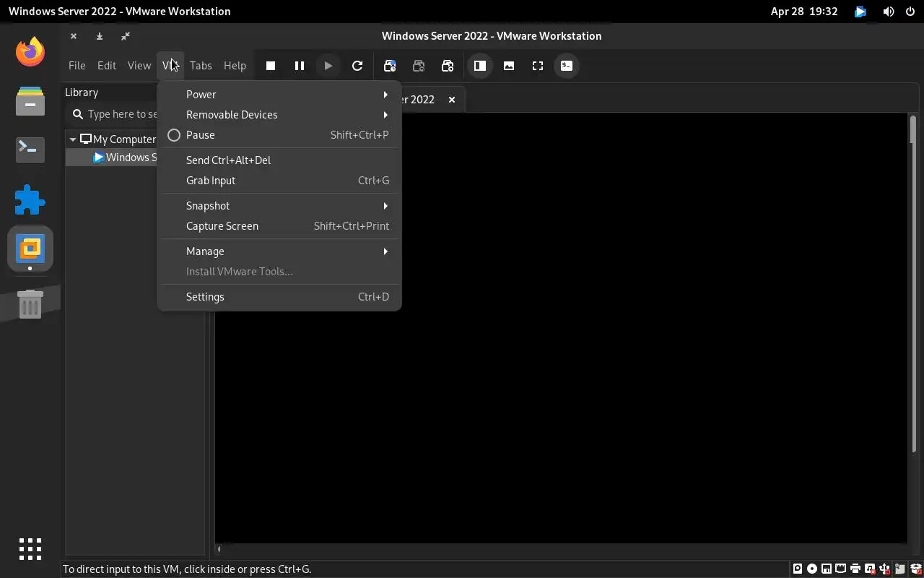Click the printer status bar icon
The width and height of the screenshot is (924, 578).
[x=855, y=569]
